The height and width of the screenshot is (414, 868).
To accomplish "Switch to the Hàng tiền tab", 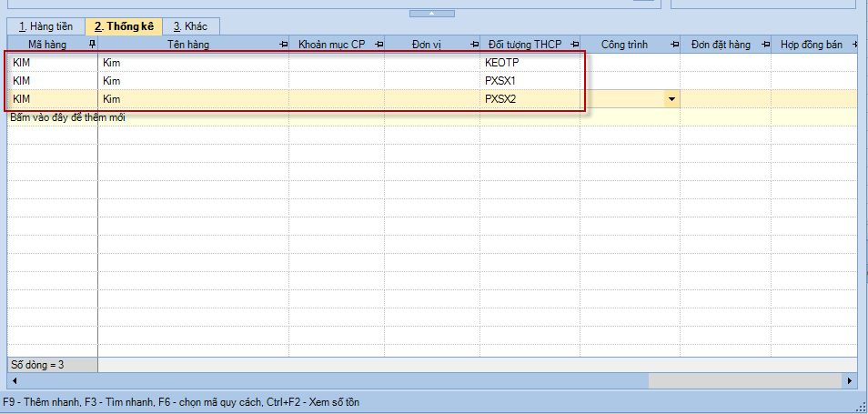I will [x=45, y=26].
